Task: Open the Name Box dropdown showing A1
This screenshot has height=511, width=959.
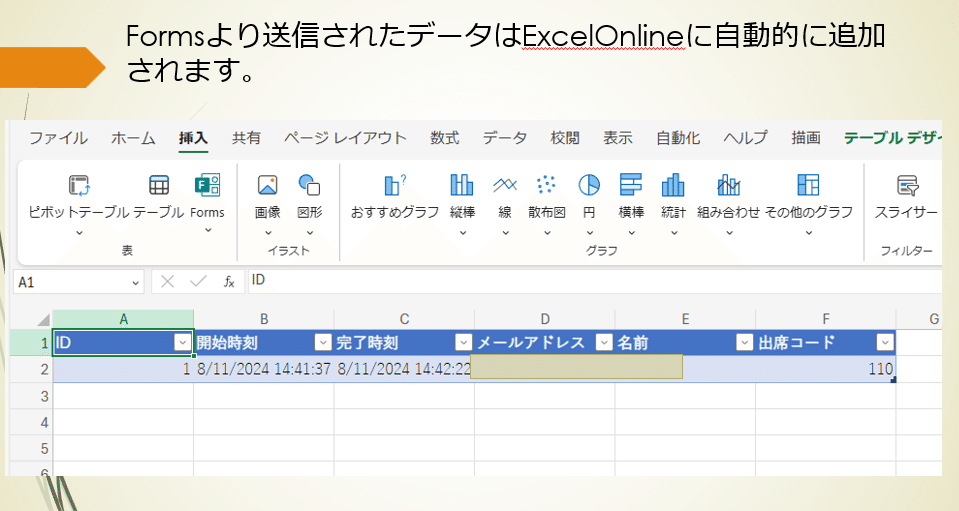Action: point(135,283)
